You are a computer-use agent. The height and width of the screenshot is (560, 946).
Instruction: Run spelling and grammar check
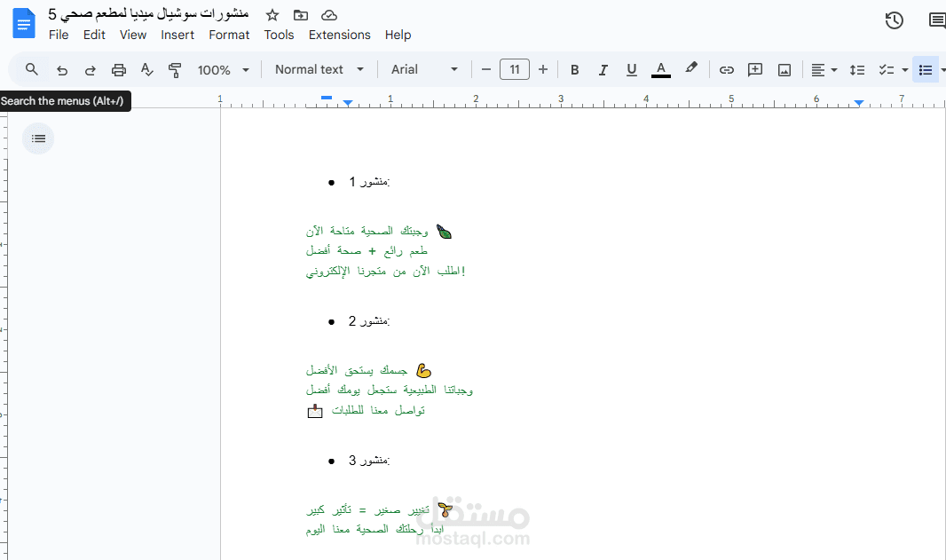tap(146, 70)
